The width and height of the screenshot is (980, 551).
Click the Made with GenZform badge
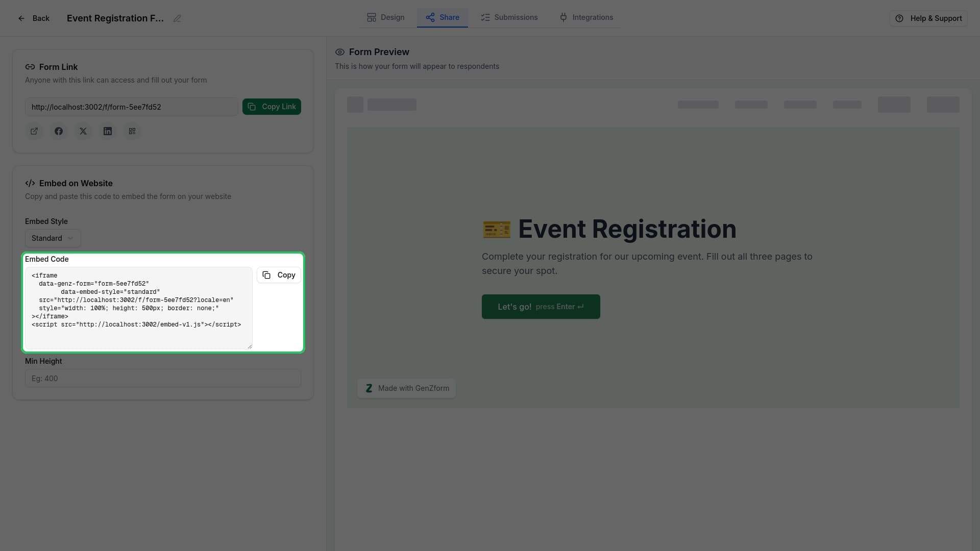(x=406, y=388)
